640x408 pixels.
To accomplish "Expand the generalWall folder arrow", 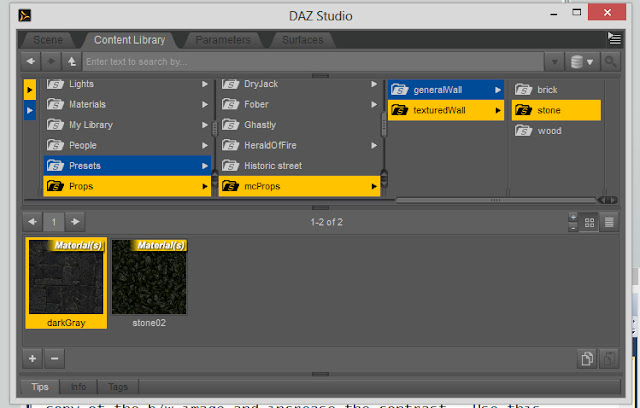I will 498,90.
